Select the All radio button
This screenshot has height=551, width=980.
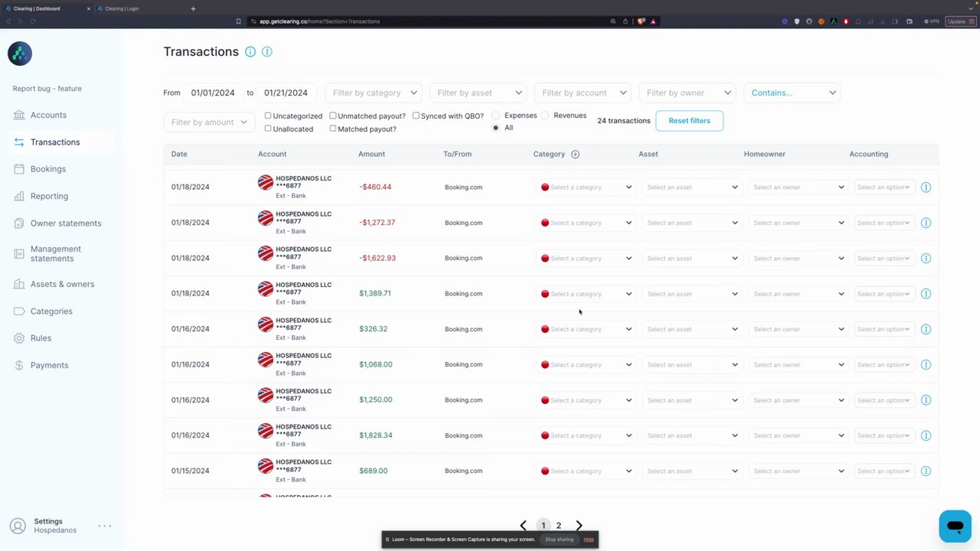tap(496, 128)
